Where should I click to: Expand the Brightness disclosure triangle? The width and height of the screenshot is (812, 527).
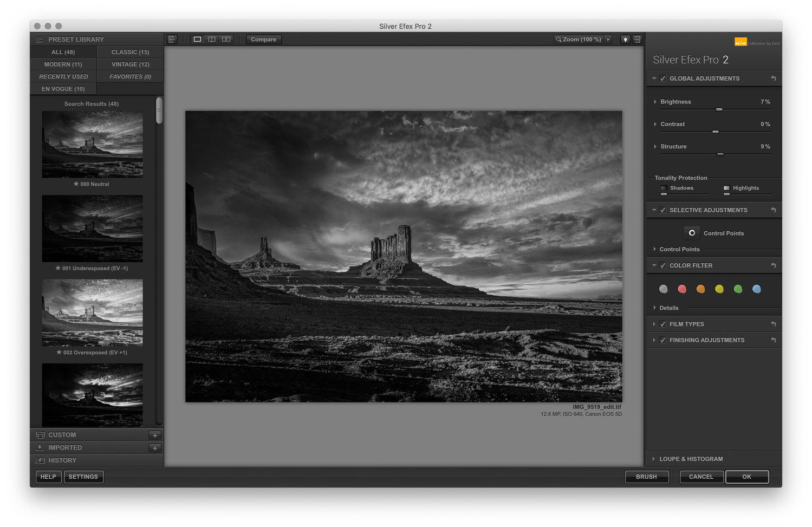pos(655,102)
